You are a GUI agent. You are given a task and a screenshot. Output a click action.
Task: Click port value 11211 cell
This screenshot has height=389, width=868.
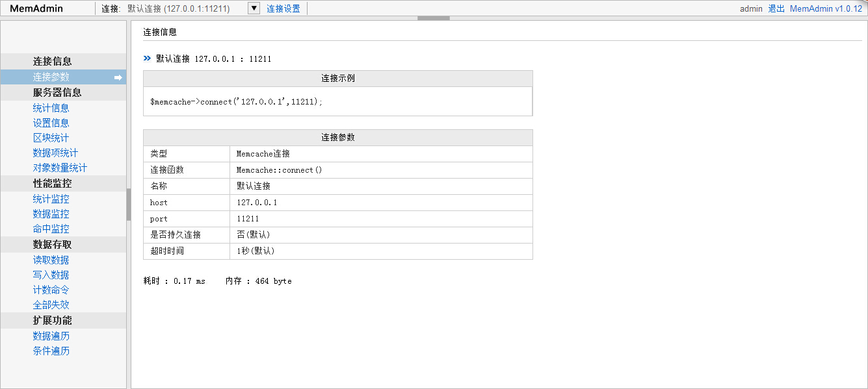click(x=381, y=219)
